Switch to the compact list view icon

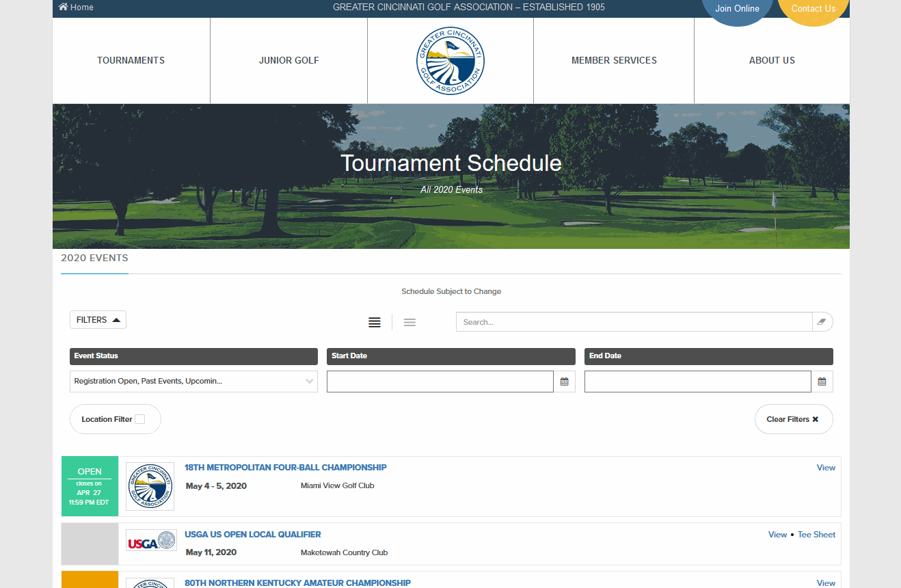(x=409, y=323)
